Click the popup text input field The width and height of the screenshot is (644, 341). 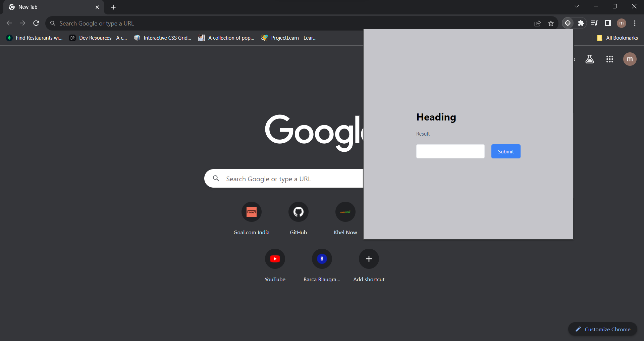click(x=450, y=151)
